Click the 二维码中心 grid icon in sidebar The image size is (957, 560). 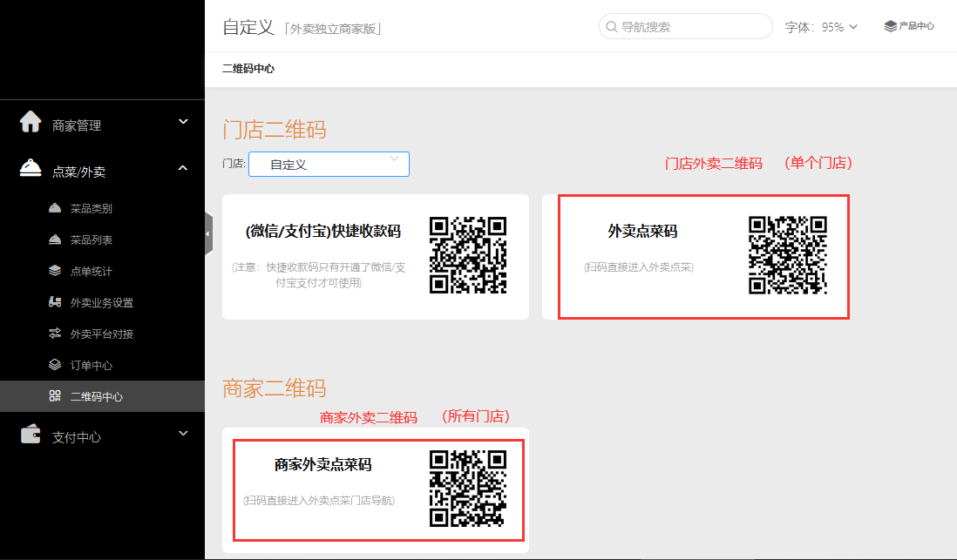coord(55,396)
